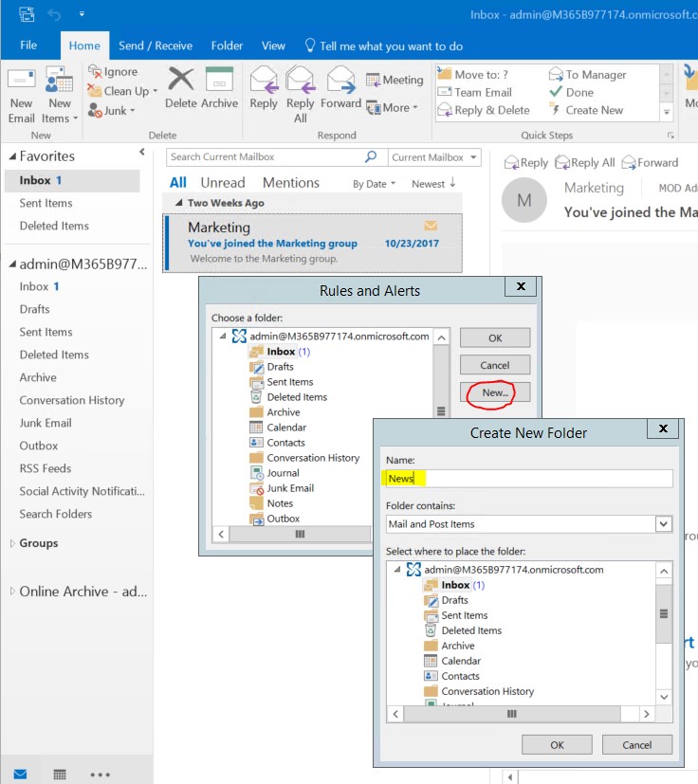The width and height of the screenshot is (698, 784).
Task: Switch to the Send / Receive tab
Action: (156, 46)
